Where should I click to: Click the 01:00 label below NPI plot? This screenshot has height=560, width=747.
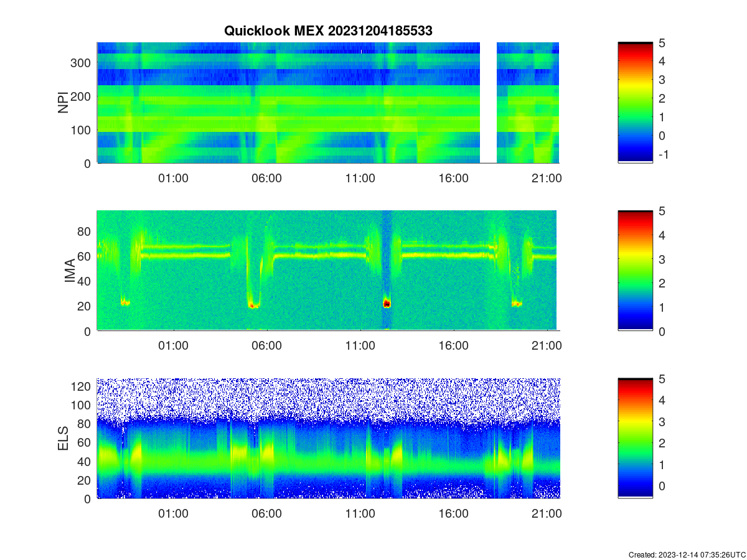[x=173, y=178]
